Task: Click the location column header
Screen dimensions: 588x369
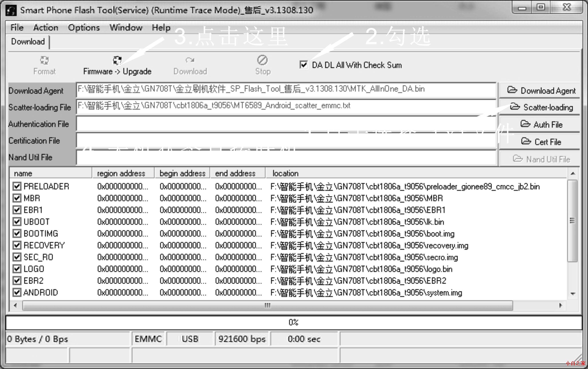Action: click(416, 173)
